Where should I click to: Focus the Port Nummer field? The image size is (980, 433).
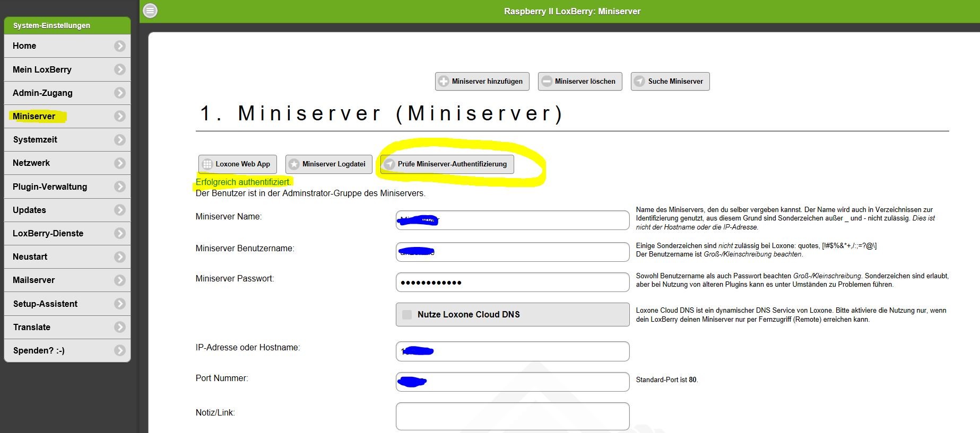click(513, 382)
